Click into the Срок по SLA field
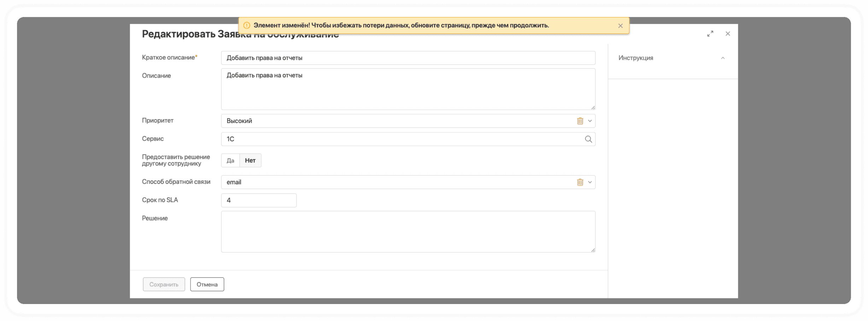This screenshot has height=321, width=868. [259, 200]
